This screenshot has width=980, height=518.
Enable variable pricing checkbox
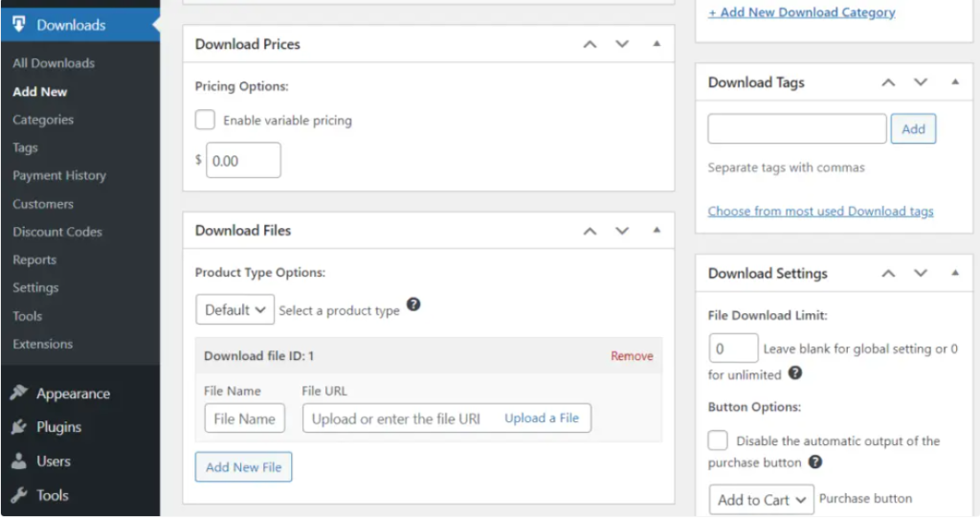pos(205,121)
